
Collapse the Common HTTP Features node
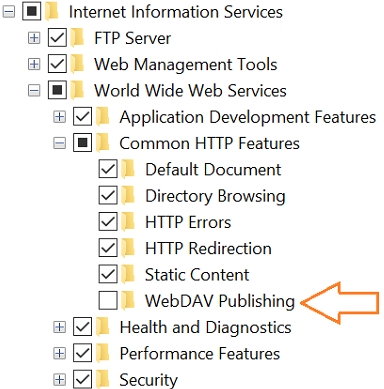tap(59, 143)
